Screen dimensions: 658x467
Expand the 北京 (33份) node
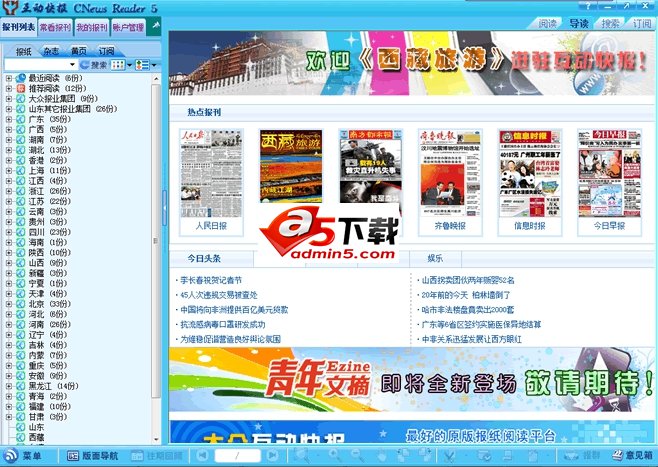(x=9, y=304)
